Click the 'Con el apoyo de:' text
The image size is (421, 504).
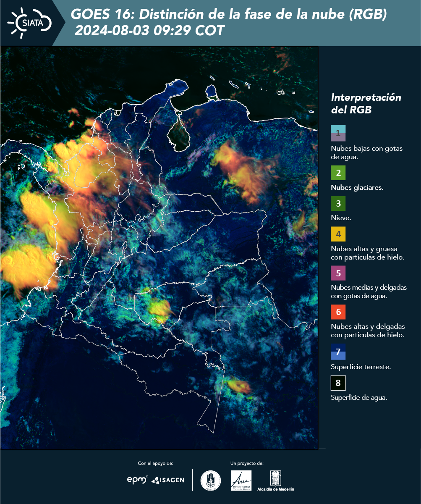155,463
